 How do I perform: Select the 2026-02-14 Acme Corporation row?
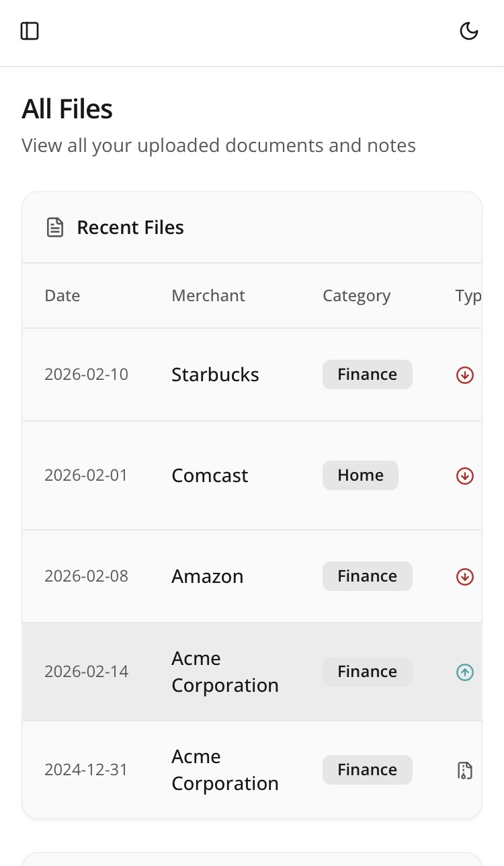[x=224, y=672]
